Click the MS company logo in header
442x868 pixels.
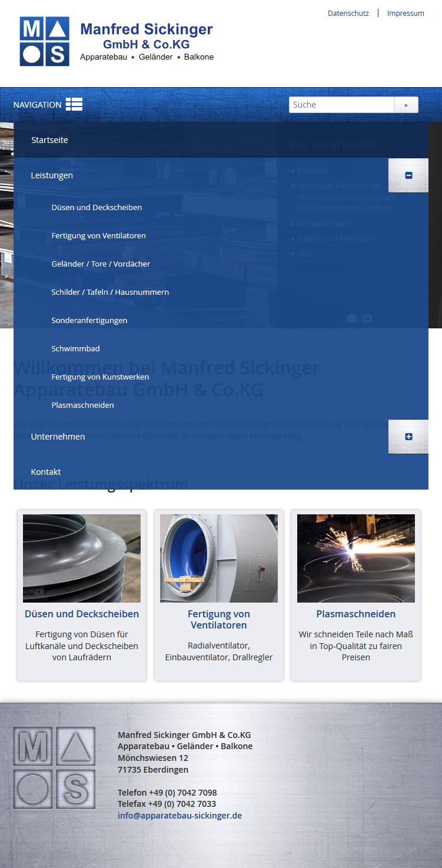(117, 41)
